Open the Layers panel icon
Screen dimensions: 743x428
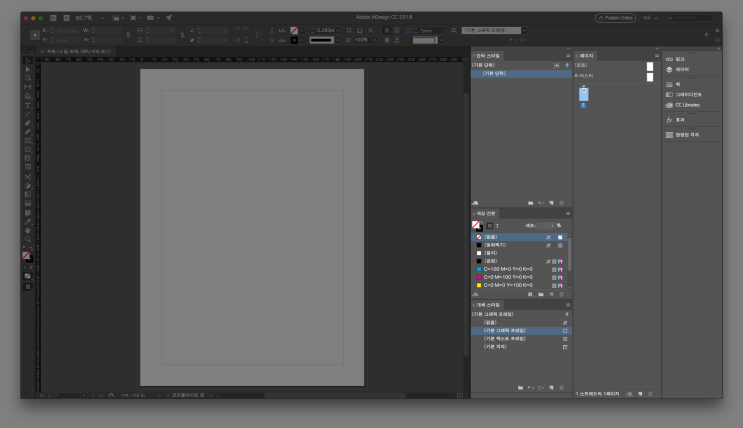click(670, 70)
